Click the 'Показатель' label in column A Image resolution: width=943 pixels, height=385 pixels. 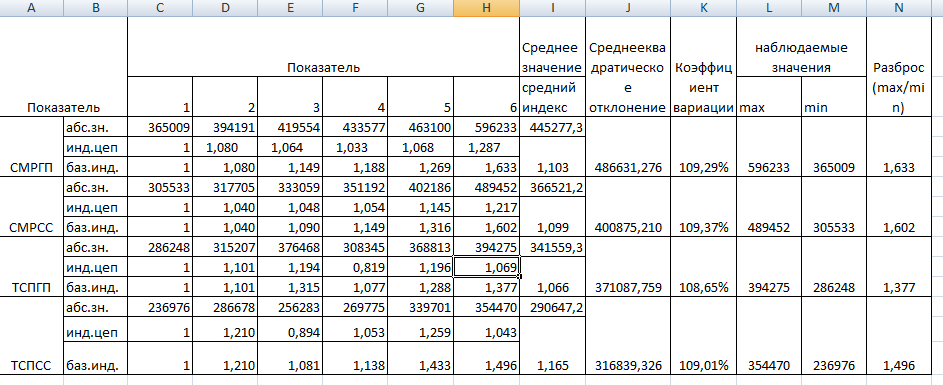(63, 108)
